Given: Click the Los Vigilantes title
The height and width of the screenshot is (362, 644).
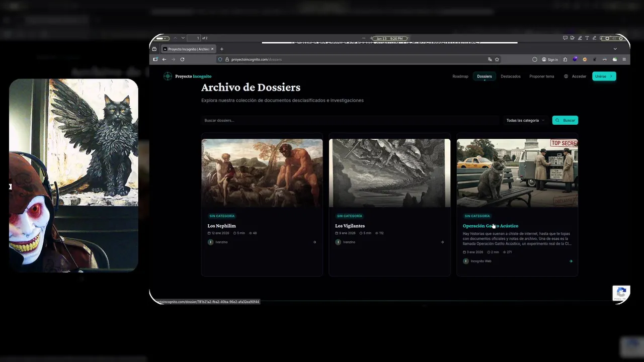Looking at the screenshot, I should (350, 226).
